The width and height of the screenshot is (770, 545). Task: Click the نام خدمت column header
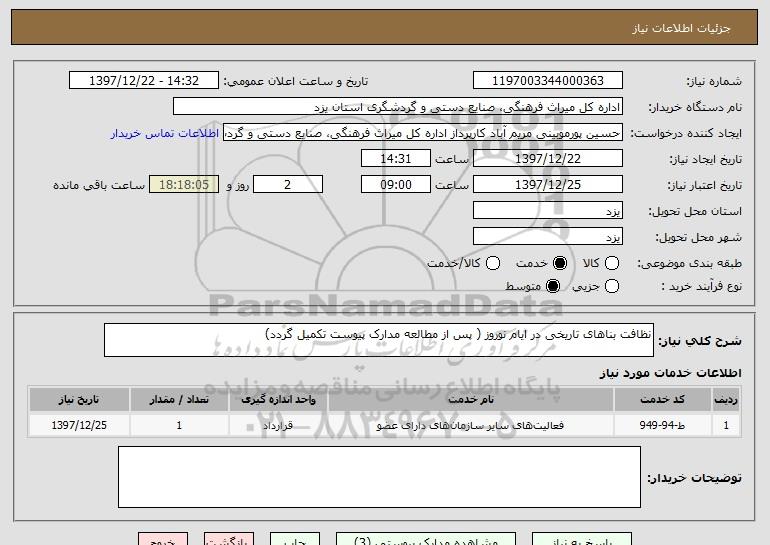coord(471,399)
